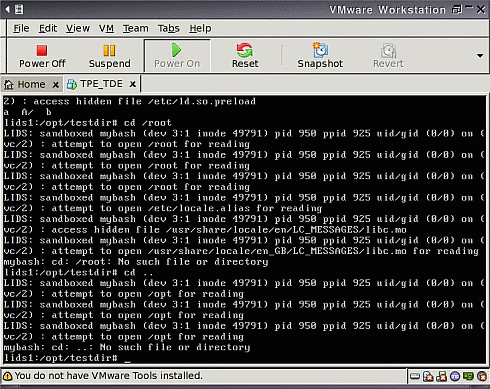Click the disconnected sound device status icon
This screenshot has width=490, height=389.
click(482, 377)
